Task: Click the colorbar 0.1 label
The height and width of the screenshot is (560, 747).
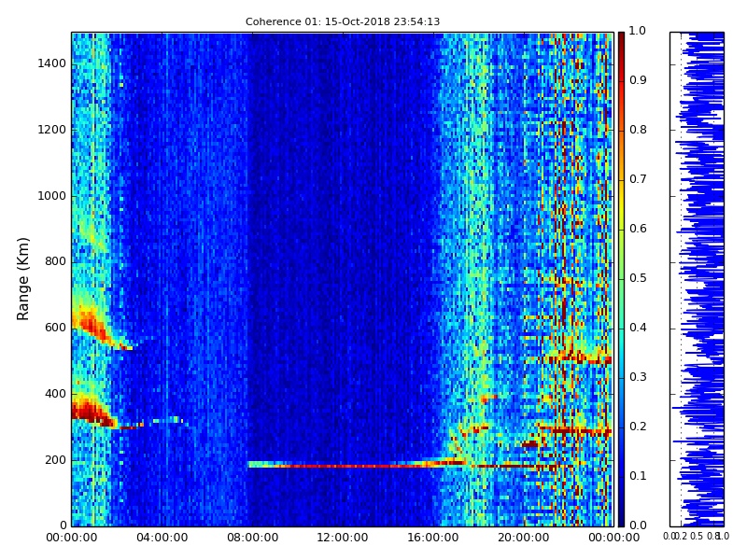Action: (638, 476)
